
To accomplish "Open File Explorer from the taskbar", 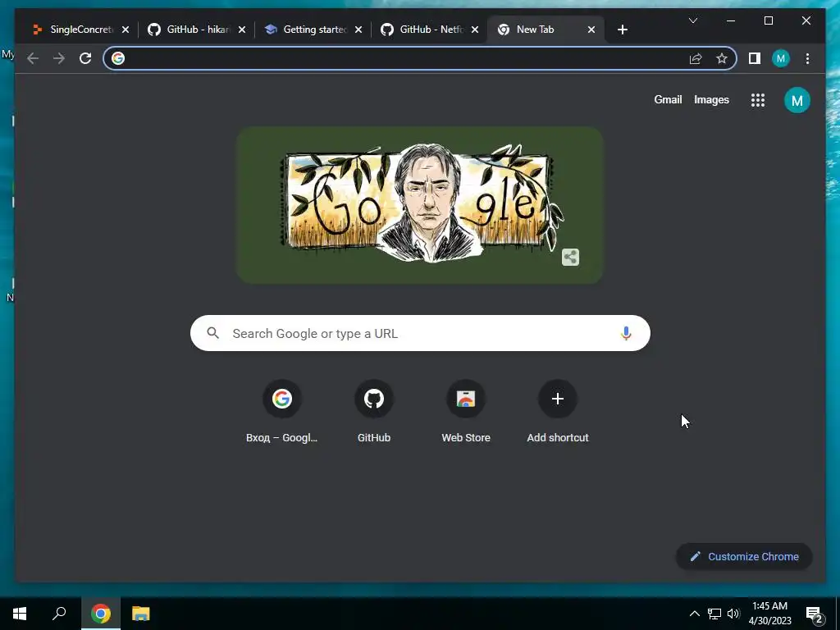I will [x=141, y=614].
